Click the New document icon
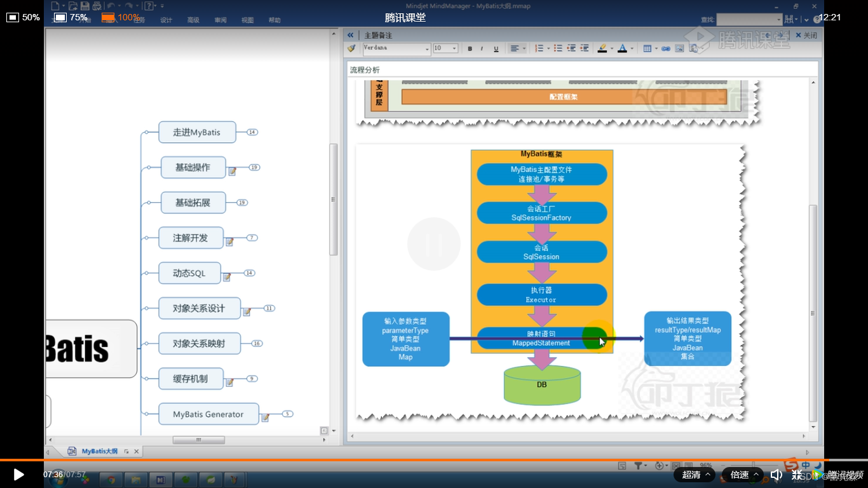The image size is (868, 488). [55, 6]
